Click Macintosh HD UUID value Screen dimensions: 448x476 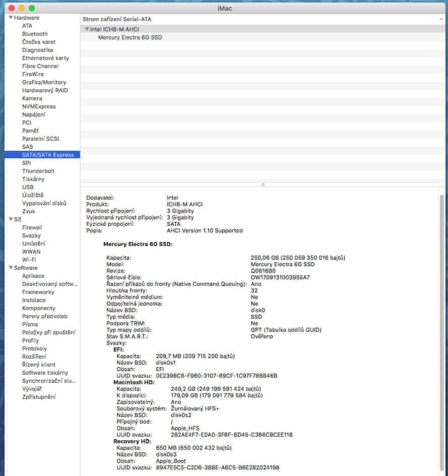tap(231, 435)
